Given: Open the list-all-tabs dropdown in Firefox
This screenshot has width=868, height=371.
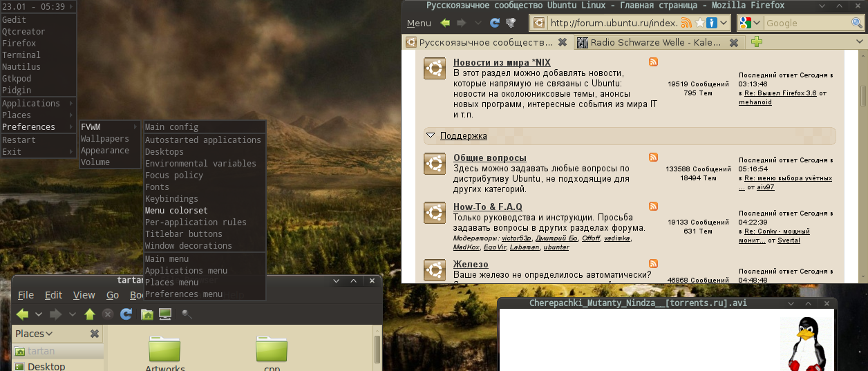Looking at the screenshot, I should pyautogui.click(x=860, y=42).
